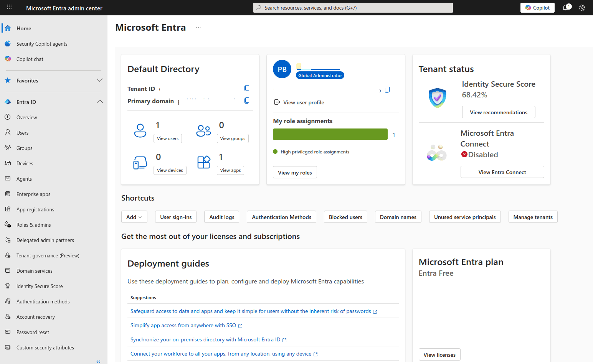Click the Custom security attributes icon
Screen dimensions: 593x364
tap(8, 347)
